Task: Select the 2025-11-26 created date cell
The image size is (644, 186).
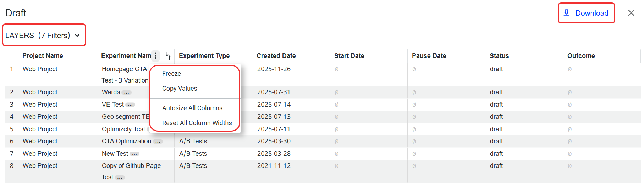Action: [x=274, y=69]
